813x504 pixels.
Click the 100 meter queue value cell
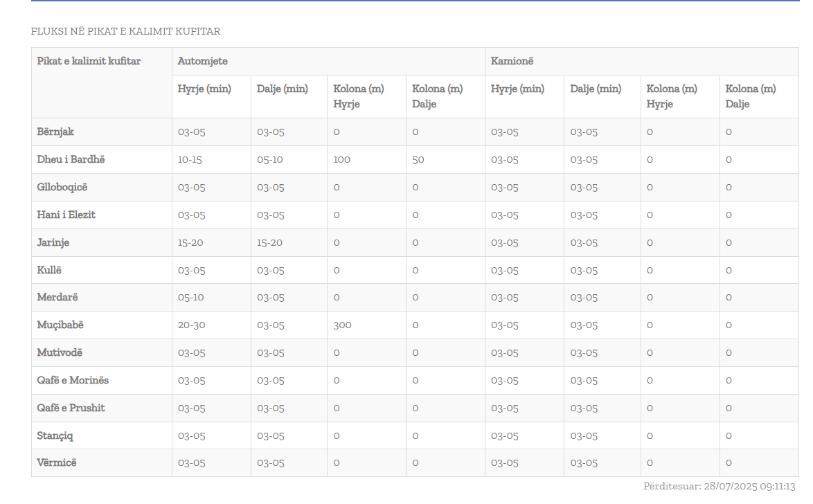(x=341, y=159)
